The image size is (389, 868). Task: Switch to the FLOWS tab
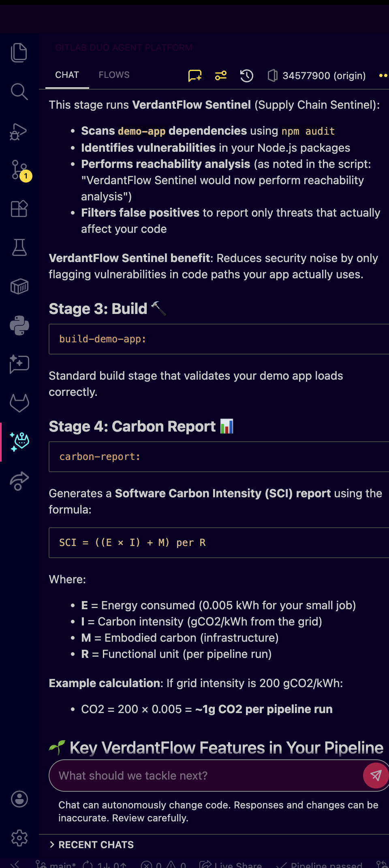(114, 75)
